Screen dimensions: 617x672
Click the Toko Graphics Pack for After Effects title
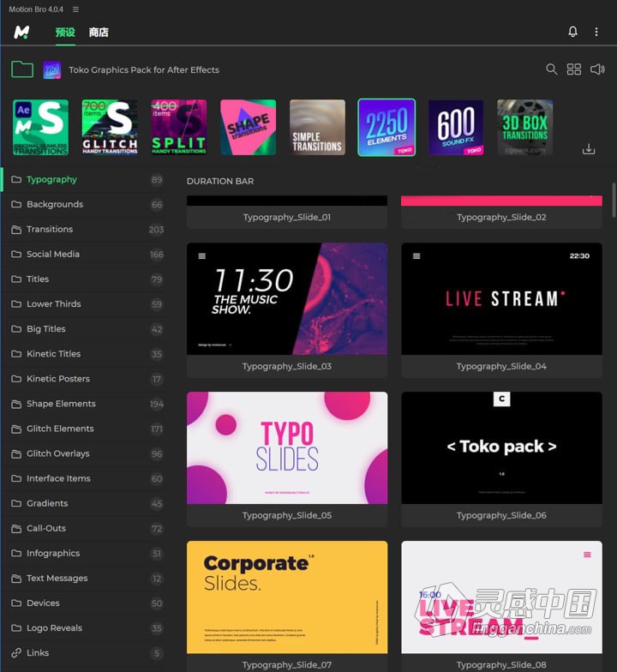pos(144,70)
